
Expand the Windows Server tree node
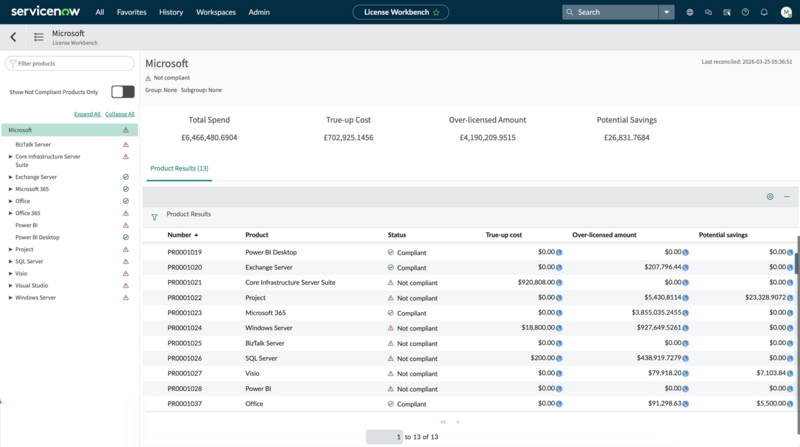tap(10, 297)
